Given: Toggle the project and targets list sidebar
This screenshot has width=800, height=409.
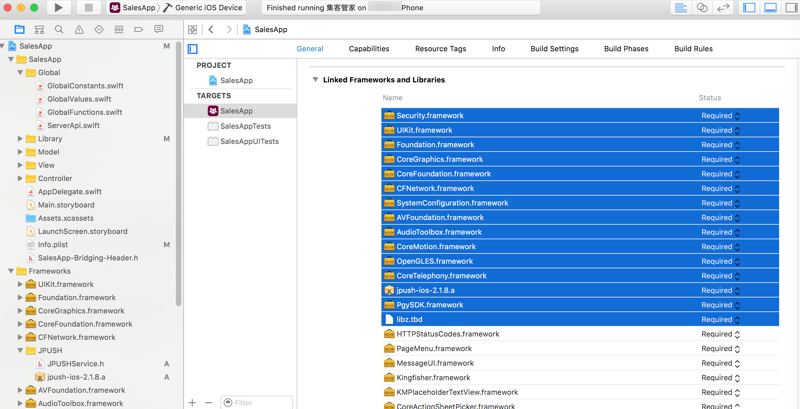Looking at the screenshot, I should pyautogui.click(x=192, y=49).
